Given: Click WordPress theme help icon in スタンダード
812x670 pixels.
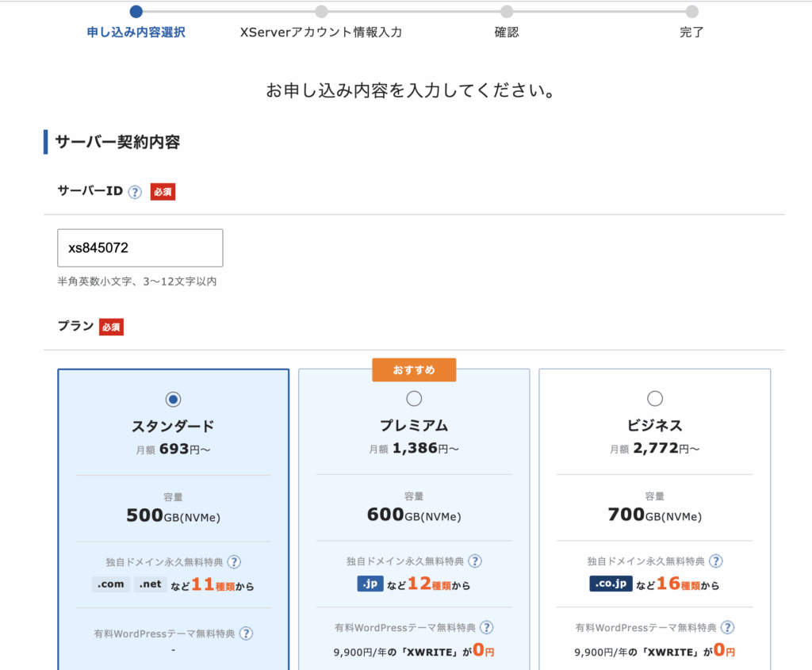Looking at the screenshot, I should pos(247,634).
